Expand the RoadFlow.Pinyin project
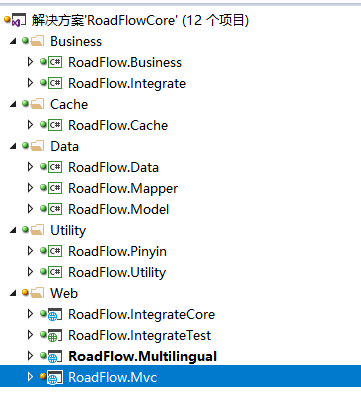This screenshot has width=361, height=394. [x=30, y=251]
